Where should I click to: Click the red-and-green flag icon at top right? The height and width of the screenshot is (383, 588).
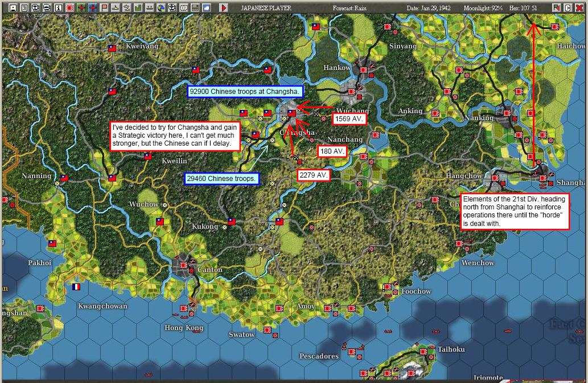pyautogui.click(x=557, y=7)
